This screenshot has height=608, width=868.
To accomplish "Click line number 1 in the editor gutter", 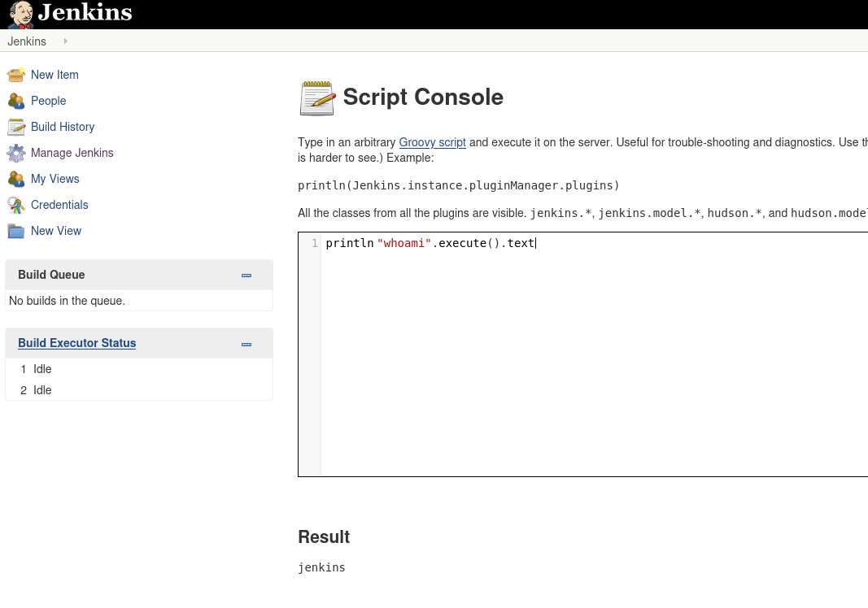I will click(315, 243).
